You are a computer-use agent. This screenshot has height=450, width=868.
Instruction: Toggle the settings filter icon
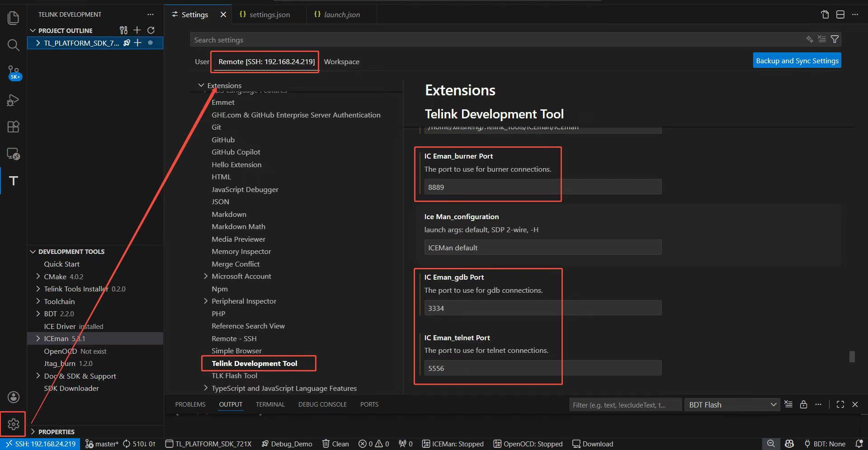835,39
